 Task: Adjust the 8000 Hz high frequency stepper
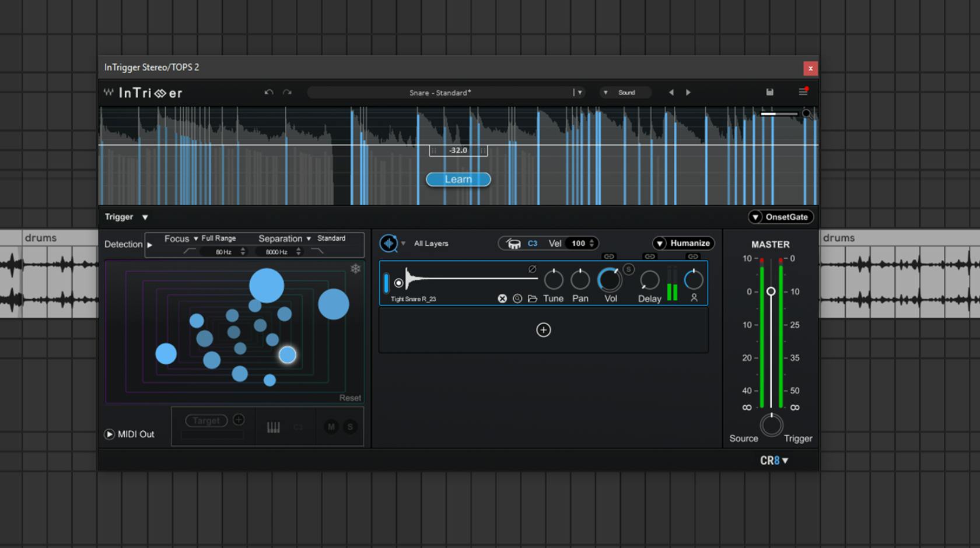pyautogui.click(x=298, y=252)
